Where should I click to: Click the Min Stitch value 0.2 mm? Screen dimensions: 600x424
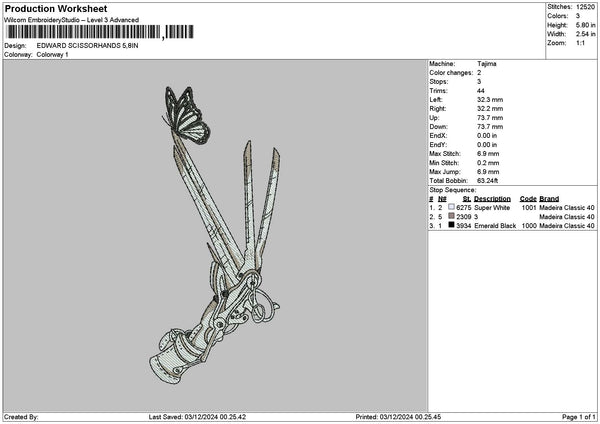click(488, 163)
